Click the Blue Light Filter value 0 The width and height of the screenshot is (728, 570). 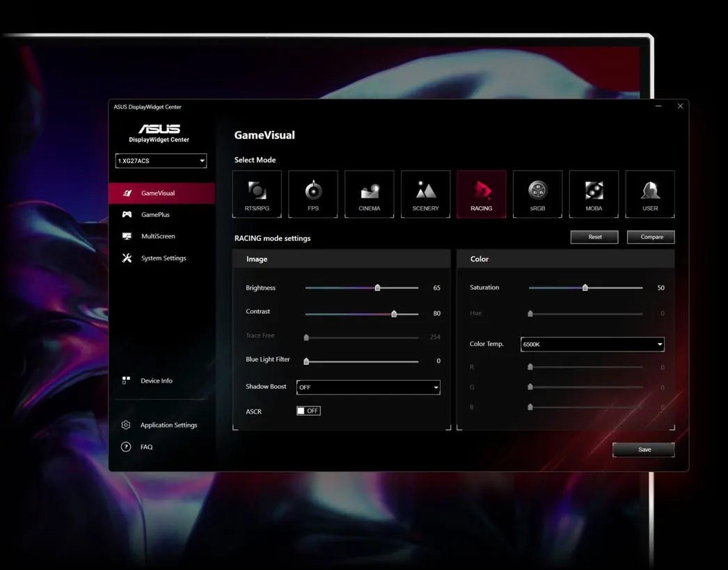pos(438,361)
